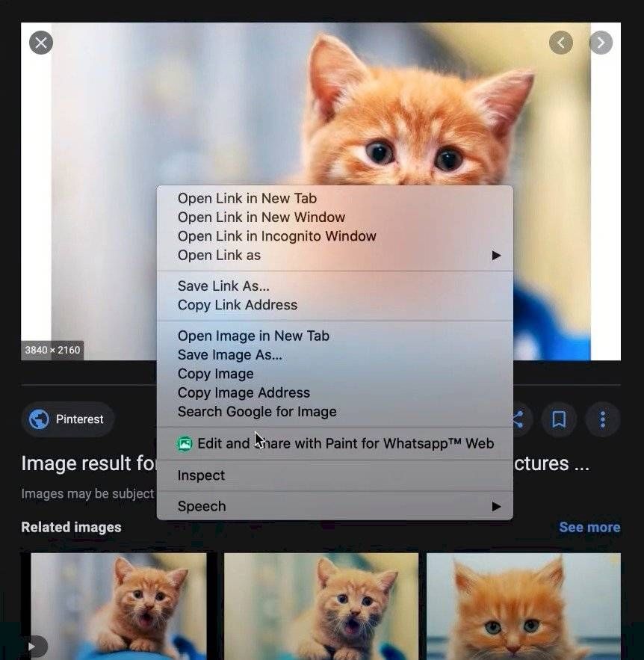The width and height of the screenshot is (644, 660).
Task: Open the third related kitten thumbnail
Action: coord(523,605)
